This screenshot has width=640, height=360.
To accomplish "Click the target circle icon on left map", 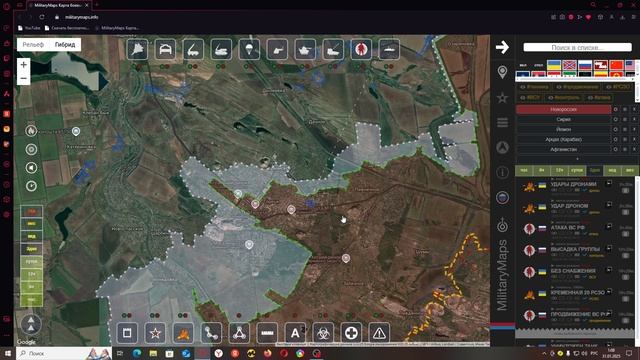I will click(31, 149).
